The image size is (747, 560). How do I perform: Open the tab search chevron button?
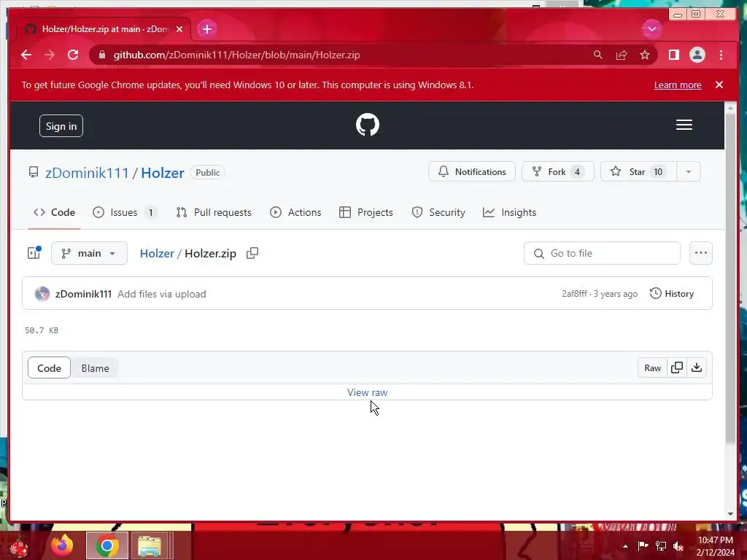point(651,29)
